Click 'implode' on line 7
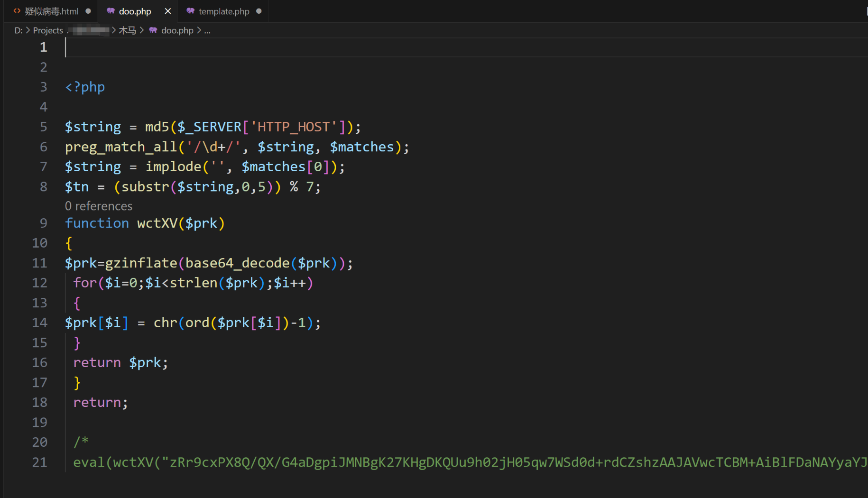The image size is (868, 498). click(x=173, y=167)
